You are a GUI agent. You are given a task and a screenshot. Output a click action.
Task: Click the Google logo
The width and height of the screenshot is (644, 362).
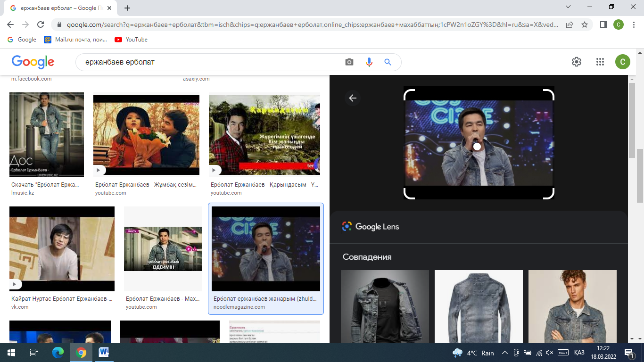(x=33, y=62)
